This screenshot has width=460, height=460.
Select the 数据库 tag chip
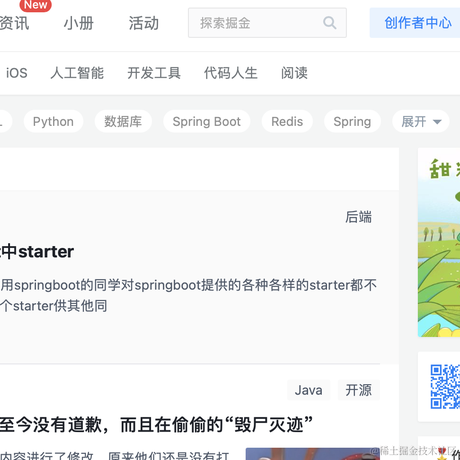[x=123, y=122]
